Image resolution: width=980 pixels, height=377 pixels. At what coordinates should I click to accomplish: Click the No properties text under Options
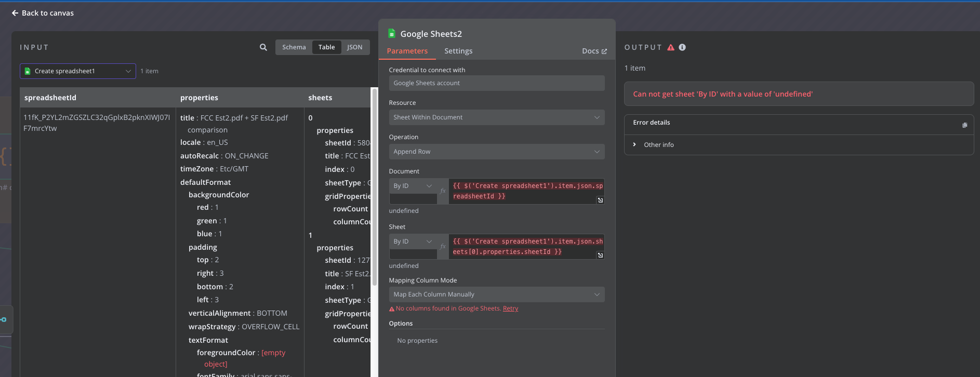pos(417,341)
